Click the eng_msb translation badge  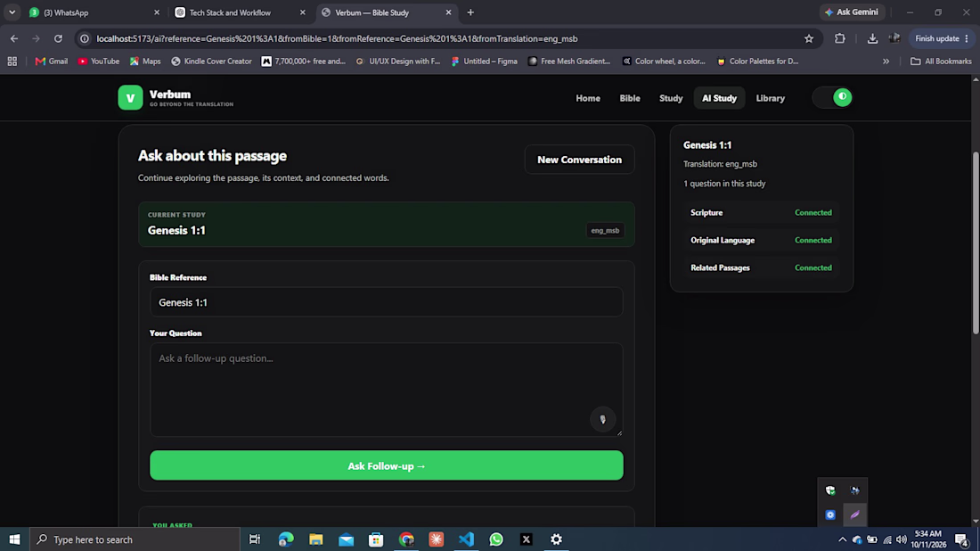(605, 231)
